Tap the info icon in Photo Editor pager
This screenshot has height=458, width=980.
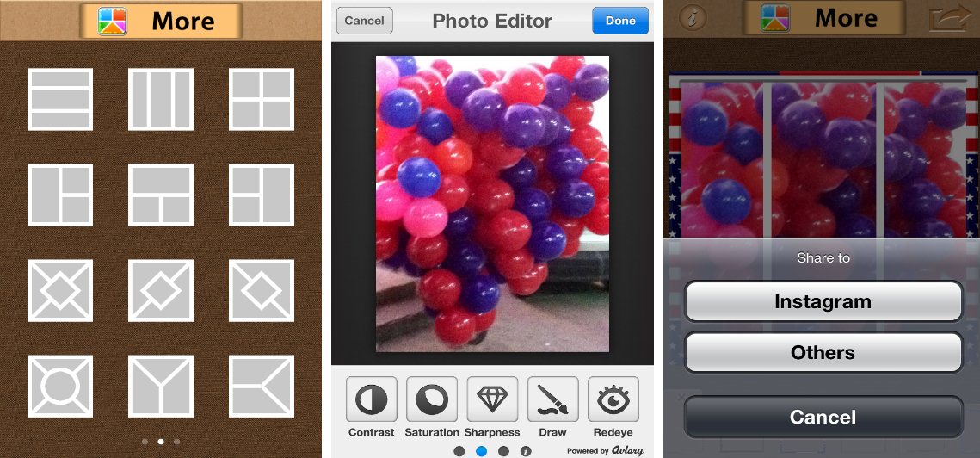[526, 450]
